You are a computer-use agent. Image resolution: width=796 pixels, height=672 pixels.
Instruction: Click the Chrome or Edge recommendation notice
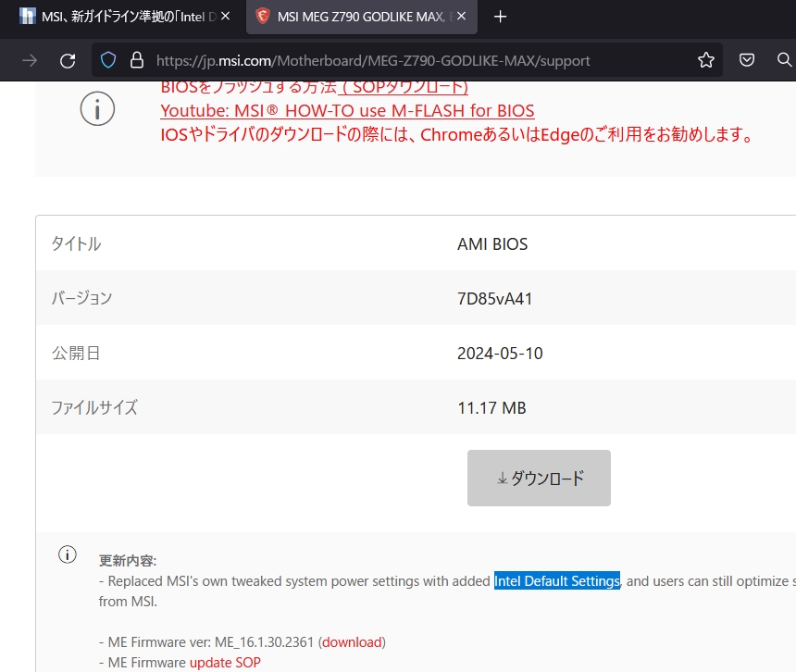pos(457,134)
